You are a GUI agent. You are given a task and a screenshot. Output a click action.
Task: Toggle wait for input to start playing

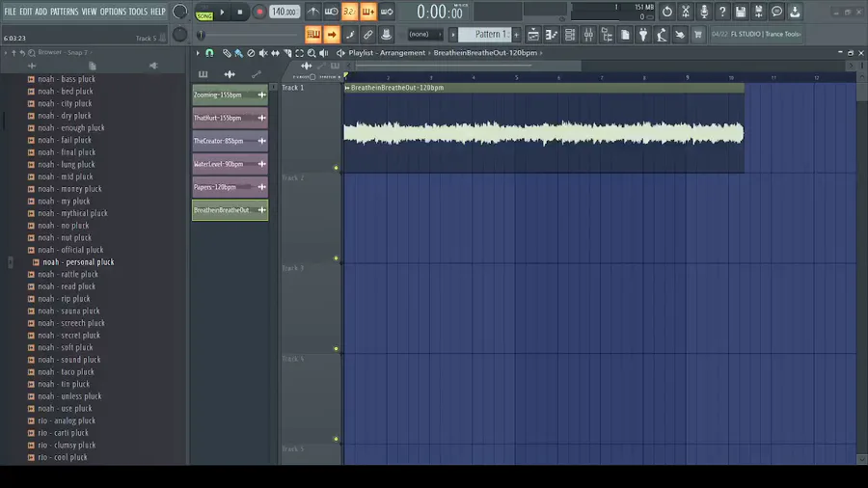(331, 12)
